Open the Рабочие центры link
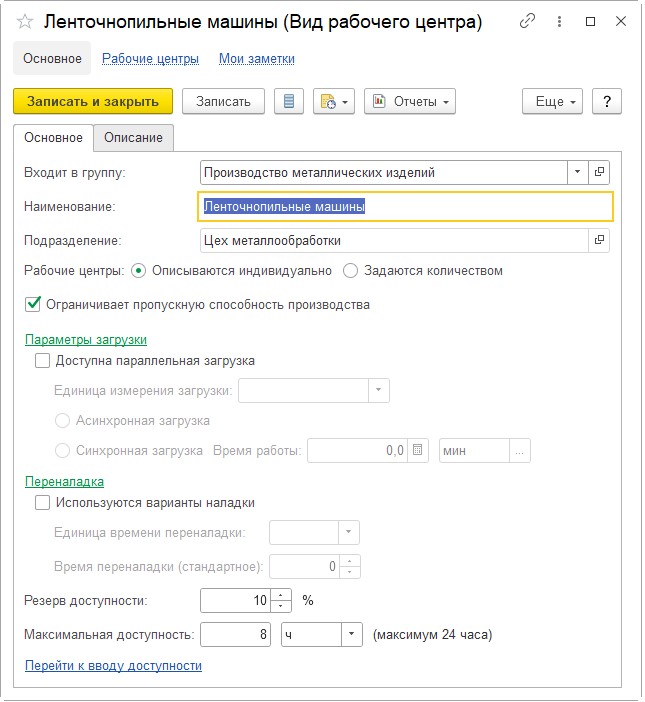Image resolution: width=645 pixels, height=702 pixels. click(x=150, y=59)
